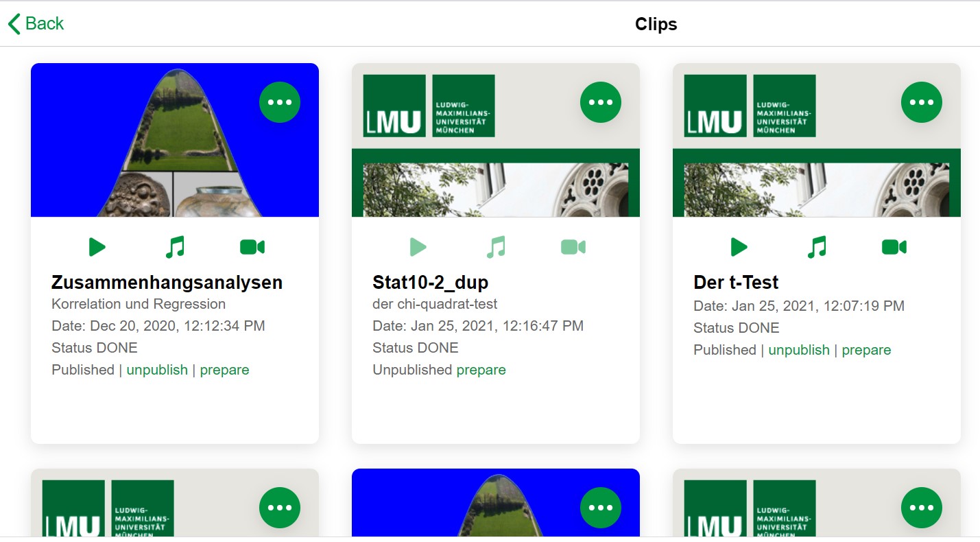The width and height of the screenshot is (980, 542).
Task: Open more options on bottom-left LMU card
Action: [280, 508]
